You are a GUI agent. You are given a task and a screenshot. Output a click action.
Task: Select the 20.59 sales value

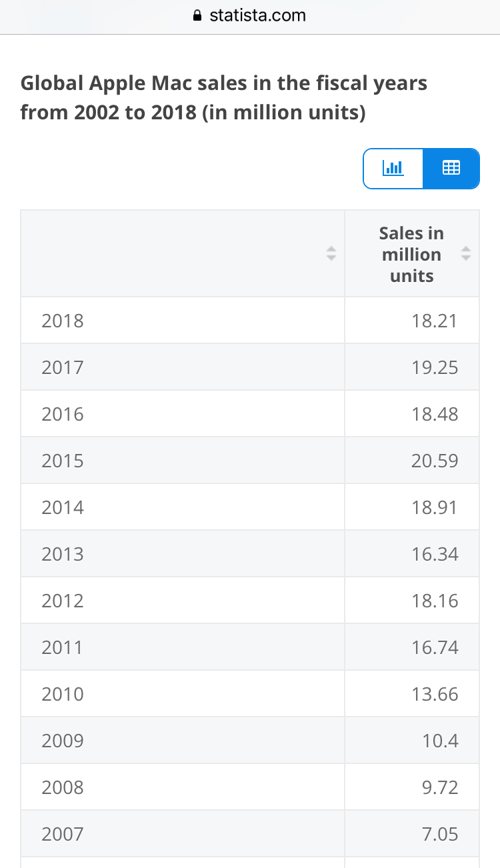pos(435,461)
